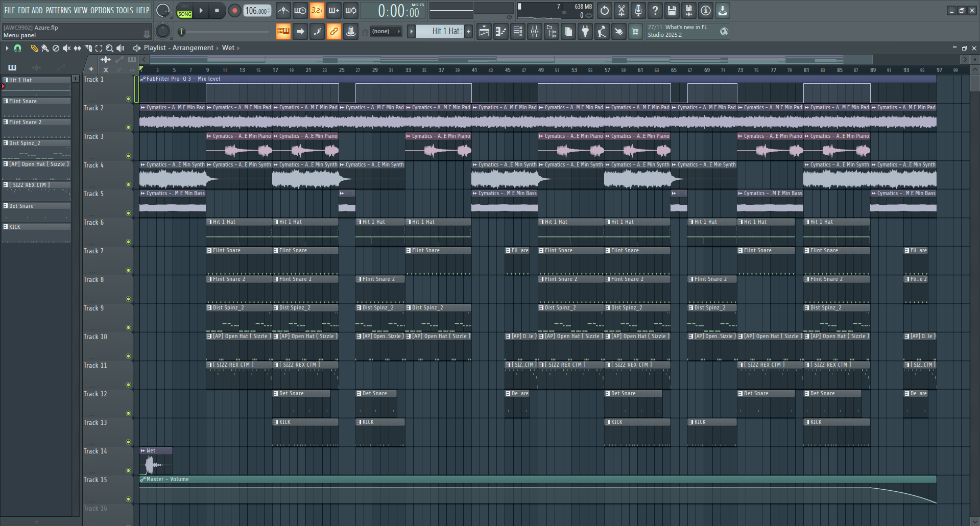Viewport: 980px width, 526px height.
Task: Click the scissors audio editor icon
Action: point(622,10)
